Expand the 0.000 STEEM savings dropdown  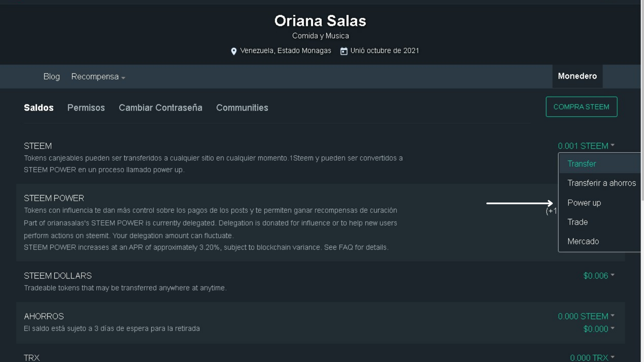coord(586,316)
